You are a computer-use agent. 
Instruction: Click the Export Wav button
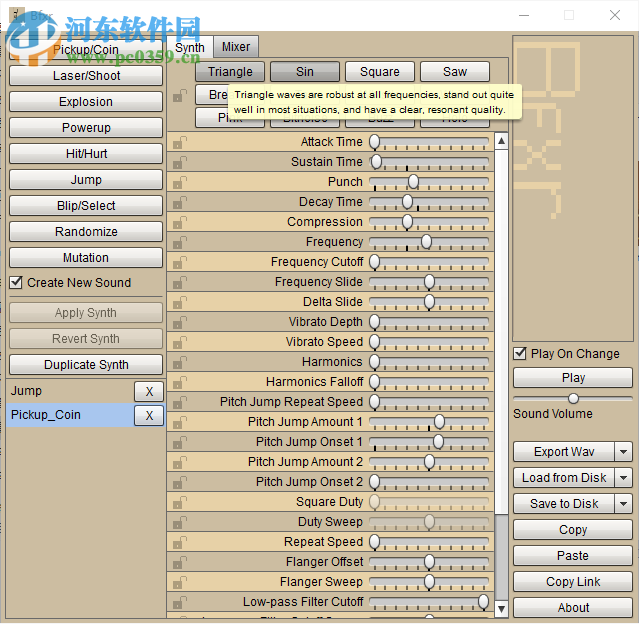coord(564,452)
